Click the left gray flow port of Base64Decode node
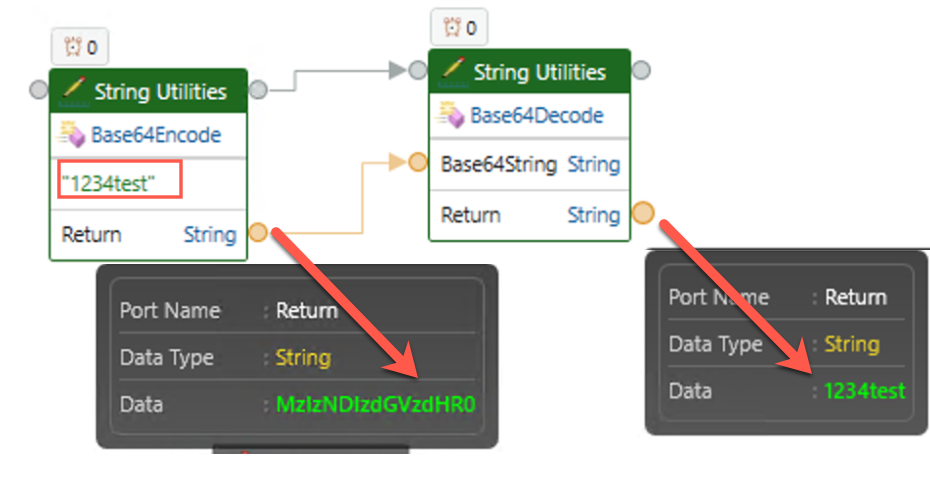Viewport: 930px width, 482px height. [418, 70]
